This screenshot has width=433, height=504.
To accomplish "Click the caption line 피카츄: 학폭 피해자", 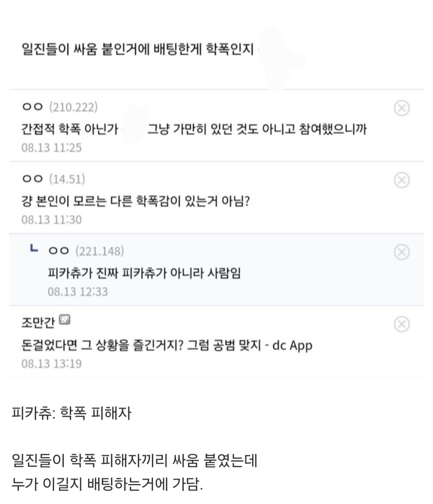I will click(x=71, y=413).
